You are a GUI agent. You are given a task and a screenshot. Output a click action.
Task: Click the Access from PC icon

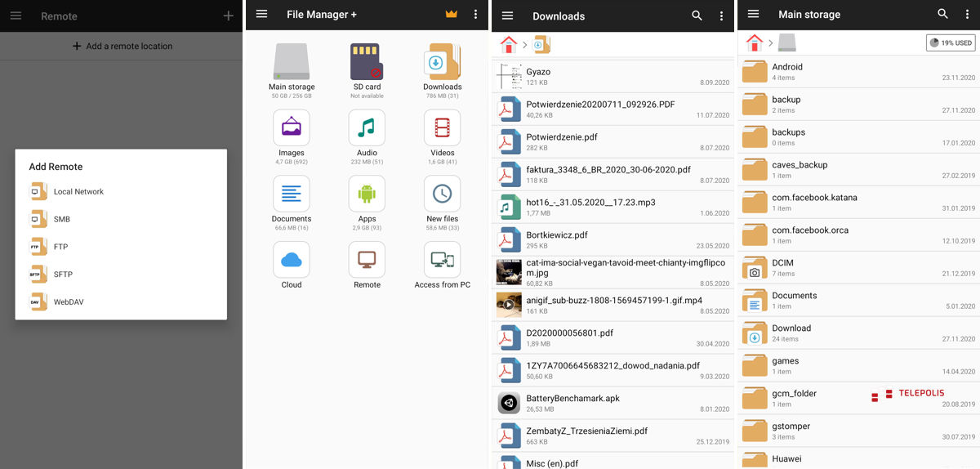point(442,260)
